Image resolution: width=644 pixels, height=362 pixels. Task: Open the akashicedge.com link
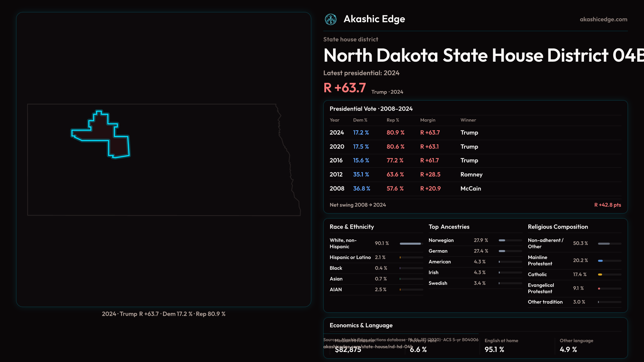(603, 19)
